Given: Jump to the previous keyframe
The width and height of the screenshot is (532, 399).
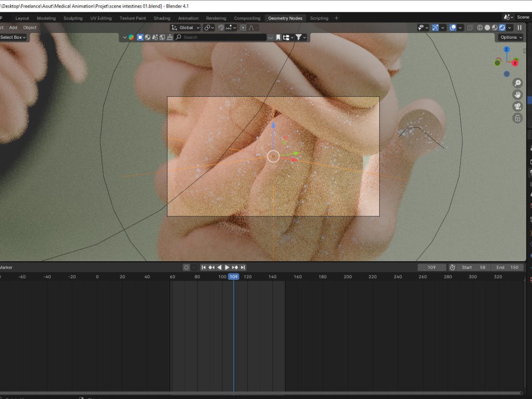Looking at the screenshot, I should pos(211,268).
